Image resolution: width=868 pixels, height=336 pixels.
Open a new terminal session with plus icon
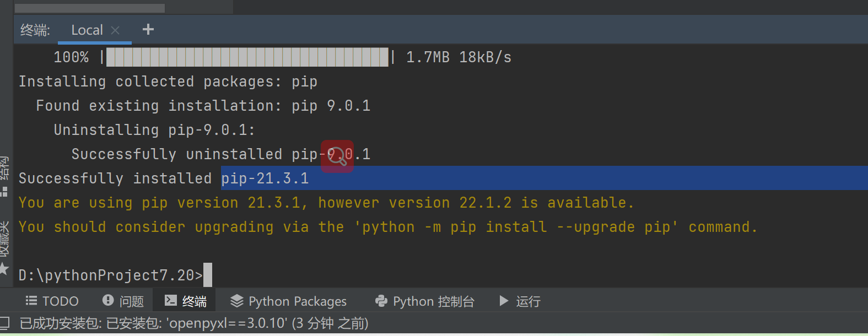(148, 30)
